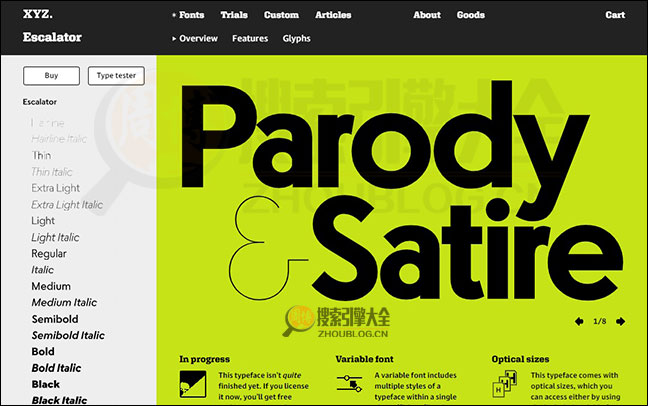Open the Fonts menu item
The image size is (648, 406).
tap(191, 15)
